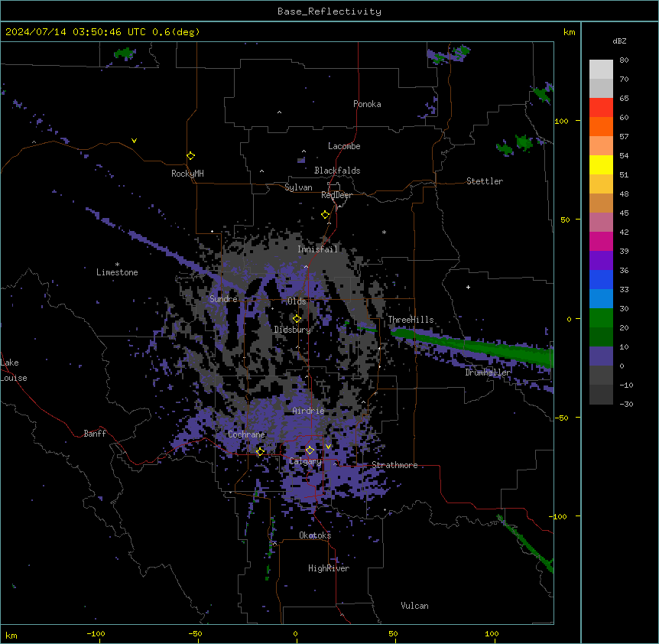Image resolution: width=659 pixels, height=644 pixels.
Task: Click the Lacombe label
Action: pos(344,146)
